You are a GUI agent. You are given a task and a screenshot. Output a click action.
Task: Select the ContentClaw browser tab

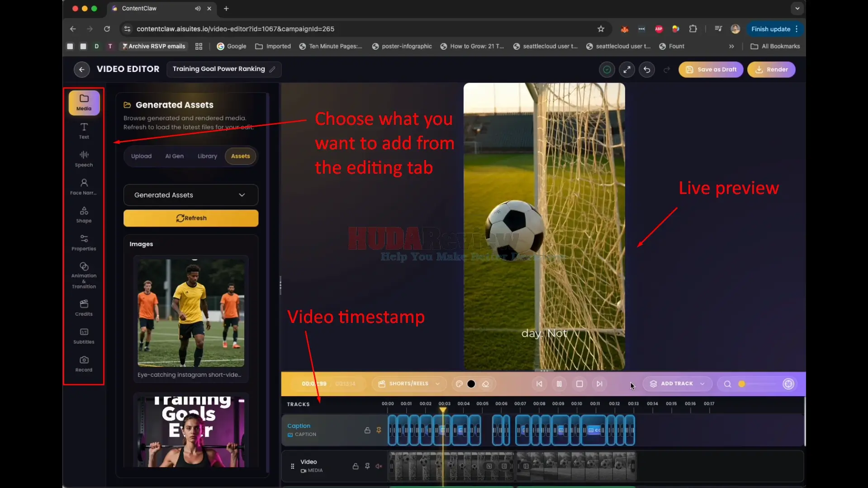[162, 9]
